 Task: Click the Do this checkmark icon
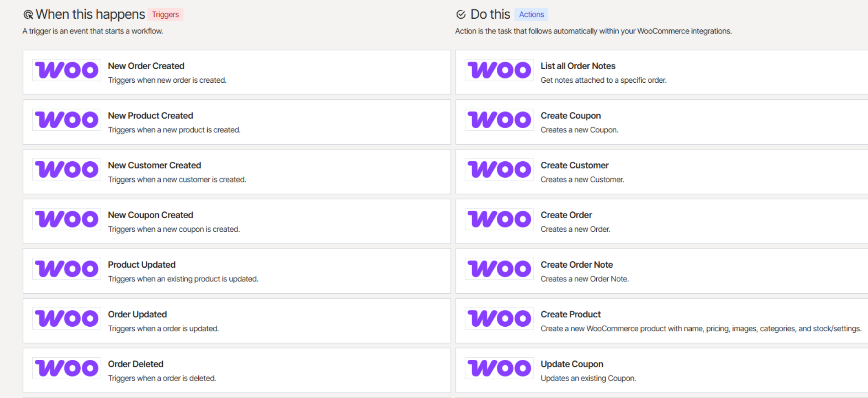(x=461, y=15)
